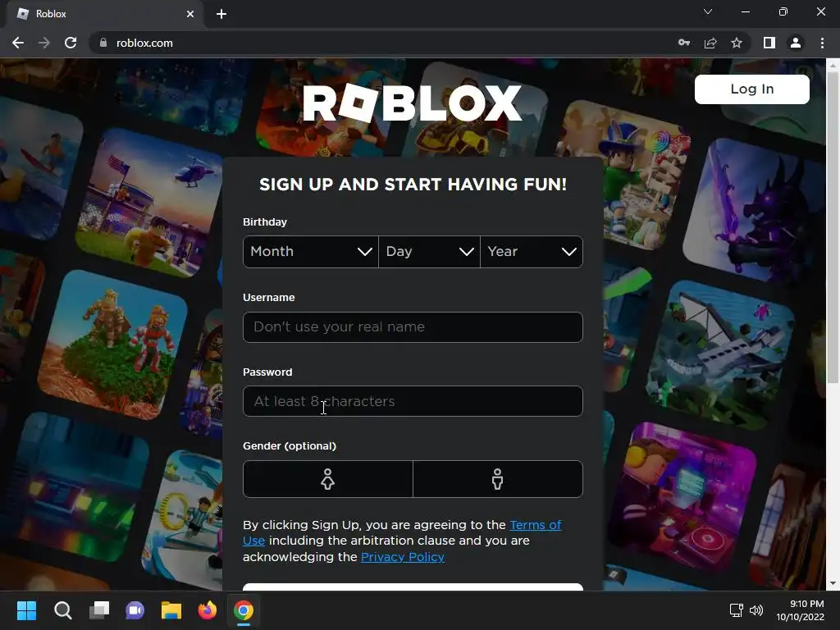Click the Birthday label

click(265, 221)
